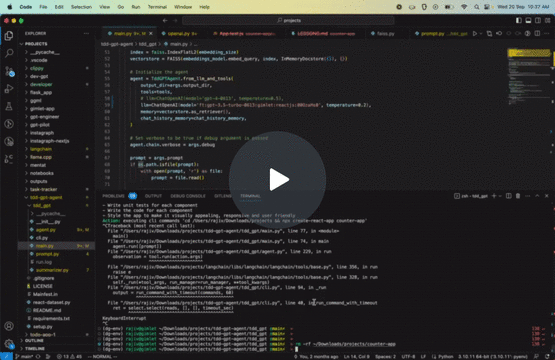Viewport: 555px width, 360px height.
Task: Open cli.py in the explorer
Action: [56, 238]
